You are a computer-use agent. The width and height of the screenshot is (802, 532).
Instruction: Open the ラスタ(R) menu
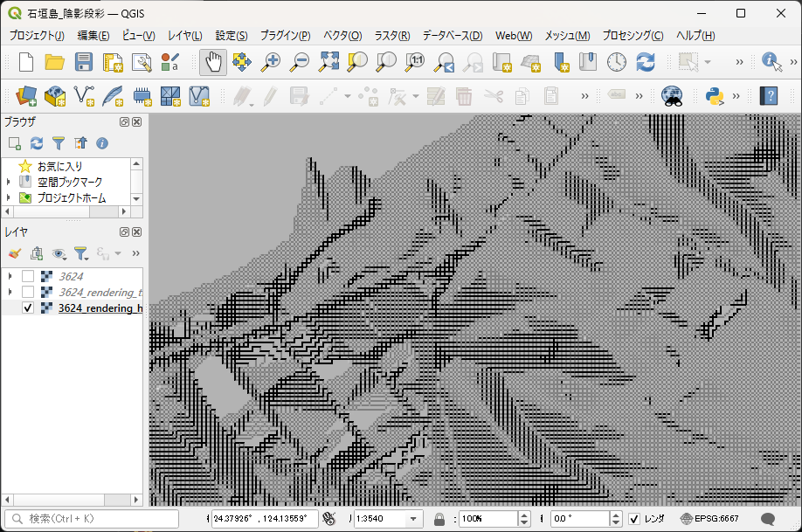click(x=391, y=36)
